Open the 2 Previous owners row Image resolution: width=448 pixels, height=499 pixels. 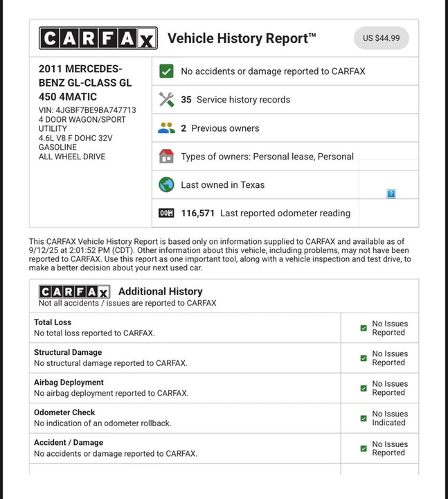(x=285, y=128)
